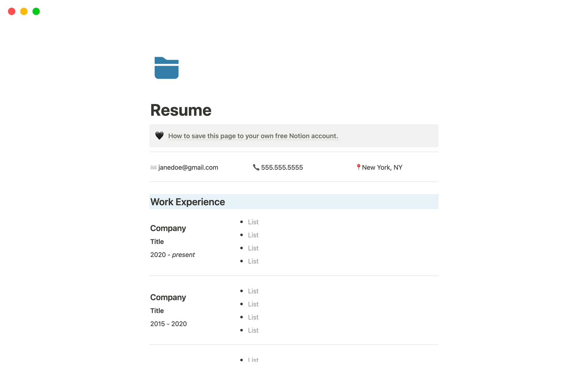Expand the 'How to save this page' callout
The width and height of the screenshot is (588, 368).
pyautogui.click(x=159, y=136)
